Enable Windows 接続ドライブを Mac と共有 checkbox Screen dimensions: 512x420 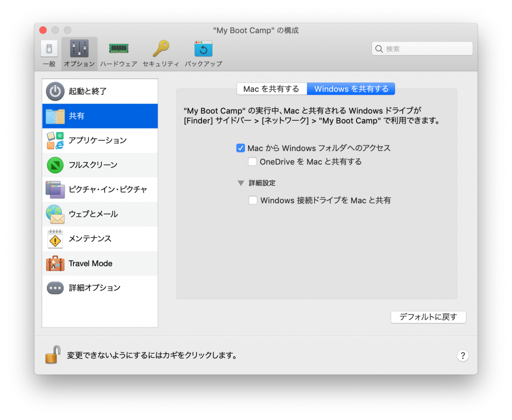pos(252,200)
